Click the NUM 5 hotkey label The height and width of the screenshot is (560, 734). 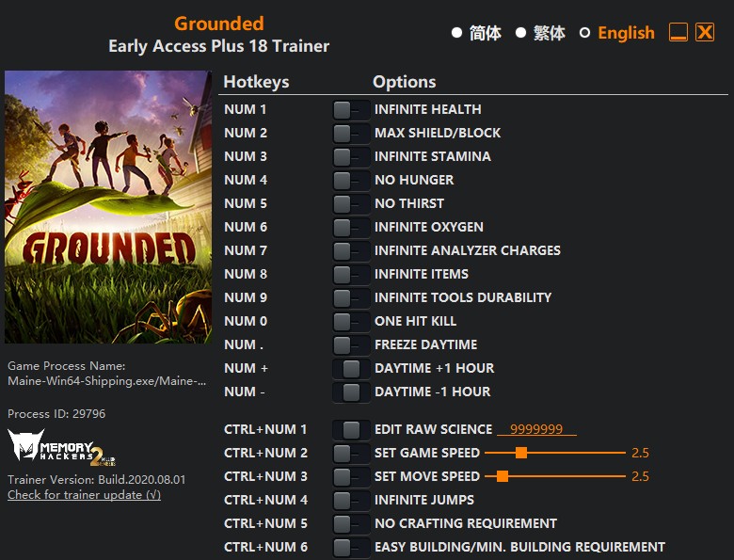tap(246, 203)
